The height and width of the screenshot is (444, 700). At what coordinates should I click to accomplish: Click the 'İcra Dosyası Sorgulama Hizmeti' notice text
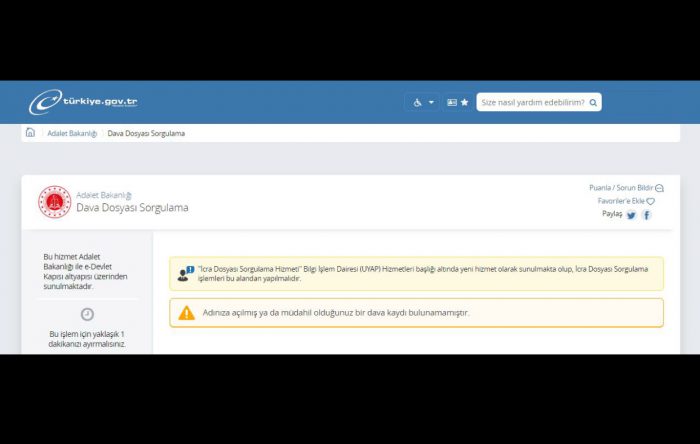pyautogui.click(x=423, y=274)
